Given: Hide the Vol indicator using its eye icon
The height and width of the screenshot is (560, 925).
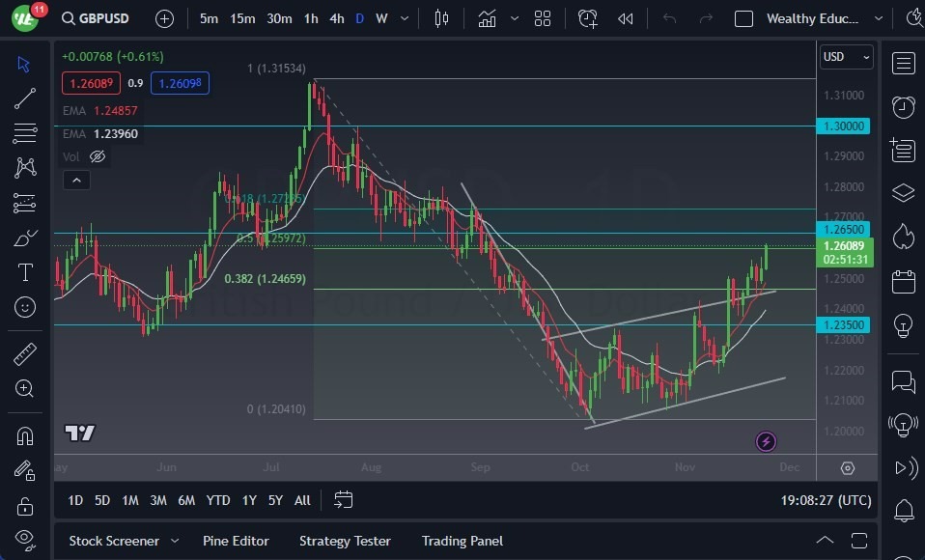Looking at the screenshot, I should [97, 155].
